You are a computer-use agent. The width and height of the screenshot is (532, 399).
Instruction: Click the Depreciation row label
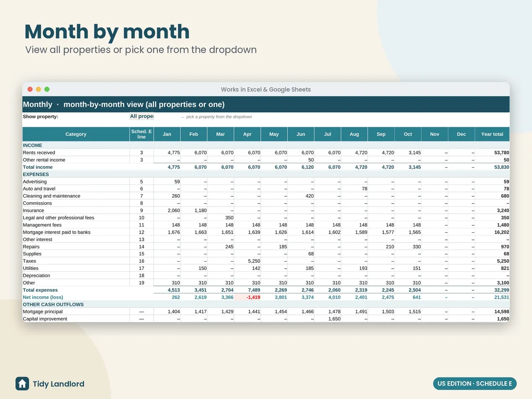point(36,275)
